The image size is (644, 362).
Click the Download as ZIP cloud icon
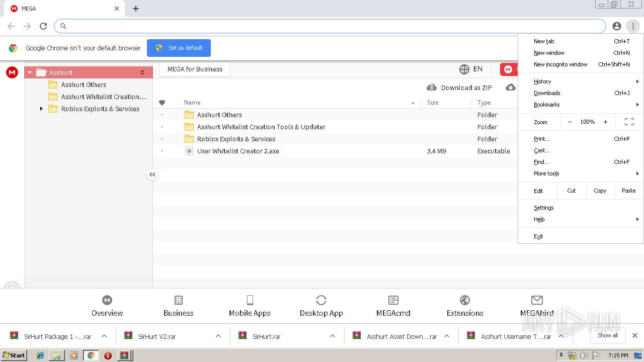(432, 87)
